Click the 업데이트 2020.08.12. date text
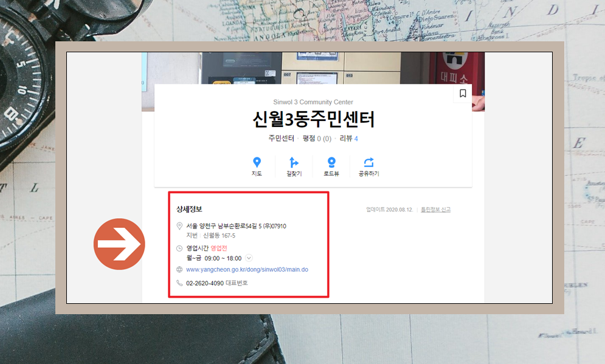This screenshot has height=364, width=605. pos(390,210)
